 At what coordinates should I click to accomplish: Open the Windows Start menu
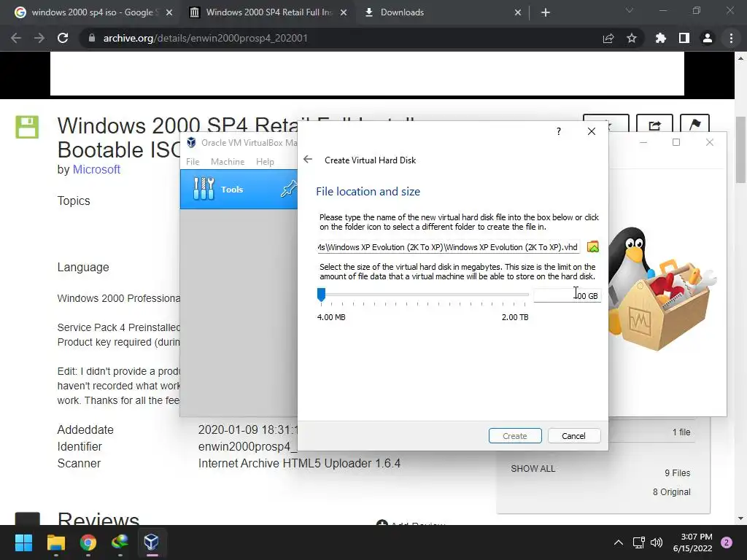point(23,542)
